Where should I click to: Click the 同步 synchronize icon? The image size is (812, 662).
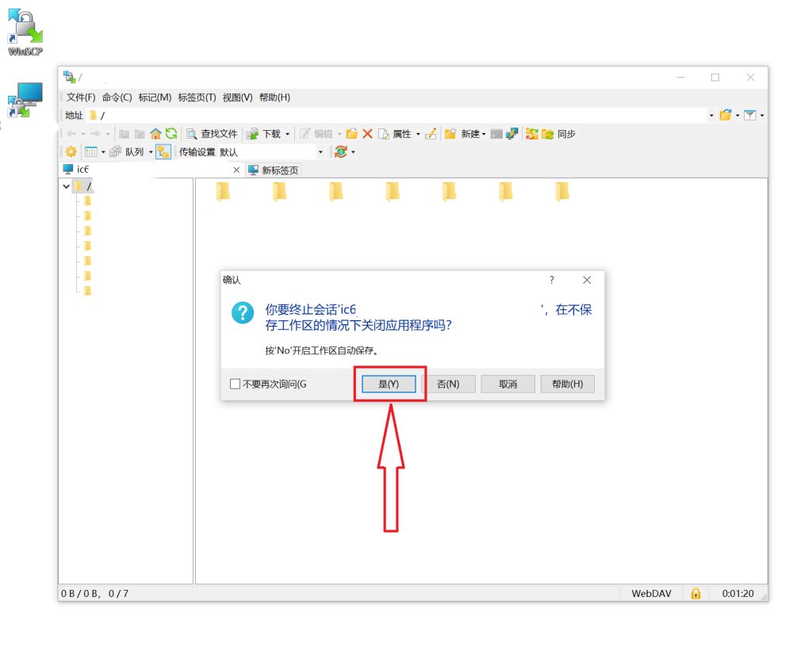point(548,134)
